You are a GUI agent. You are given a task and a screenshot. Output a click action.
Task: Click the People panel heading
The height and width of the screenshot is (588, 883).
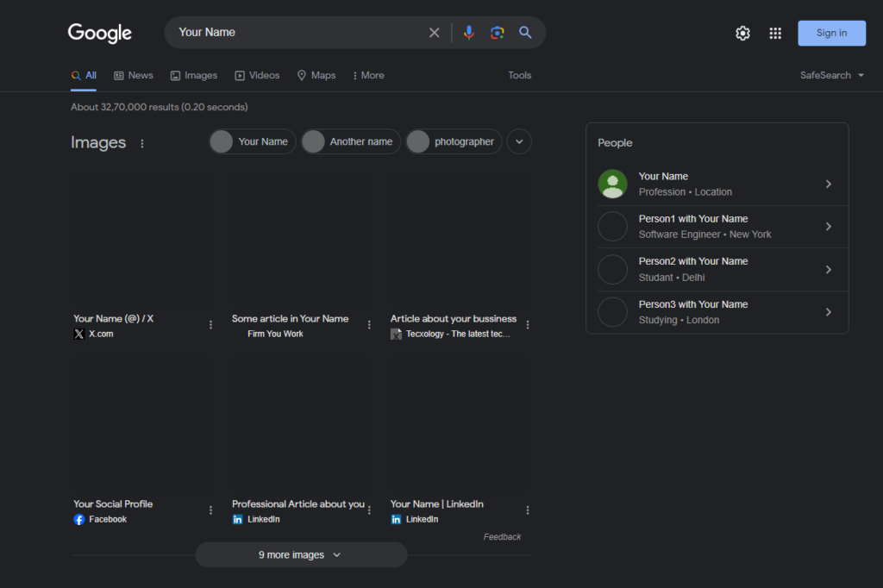coord(615,143)
